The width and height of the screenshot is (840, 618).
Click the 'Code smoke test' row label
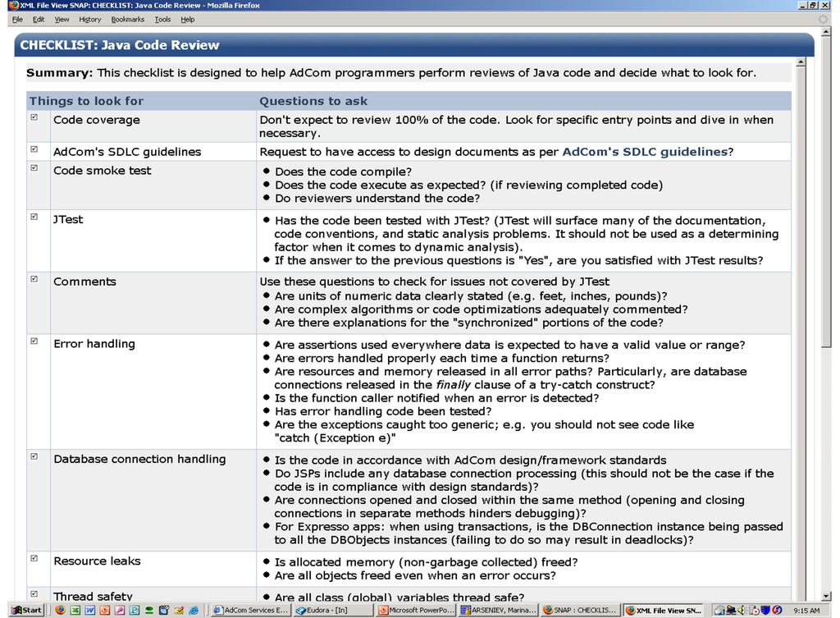[103, 171]
